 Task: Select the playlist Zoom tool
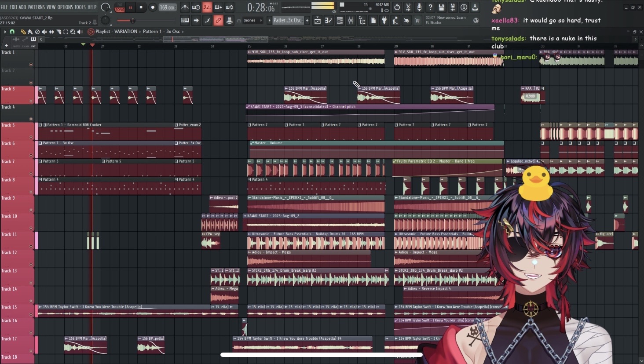73,32
